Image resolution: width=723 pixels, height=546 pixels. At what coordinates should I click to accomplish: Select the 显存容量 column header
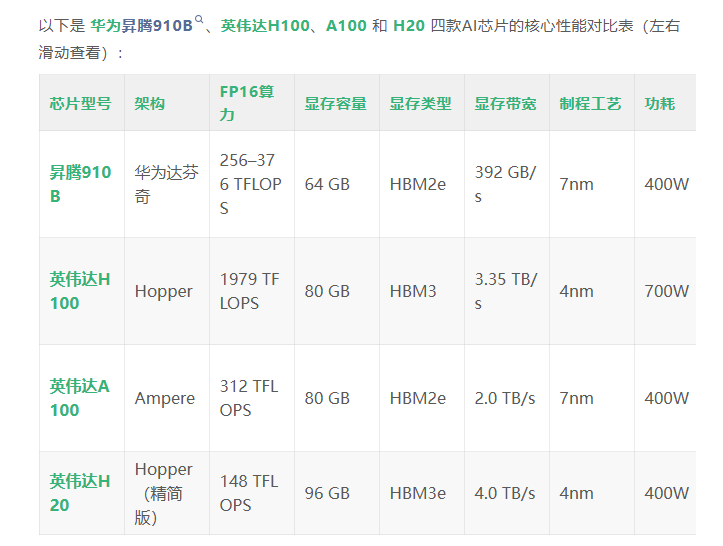tap(336, 103)
